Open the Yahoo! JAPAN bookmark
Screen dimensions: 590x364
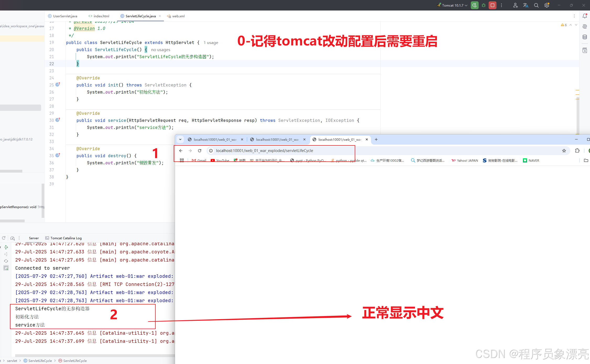(465, 160)
